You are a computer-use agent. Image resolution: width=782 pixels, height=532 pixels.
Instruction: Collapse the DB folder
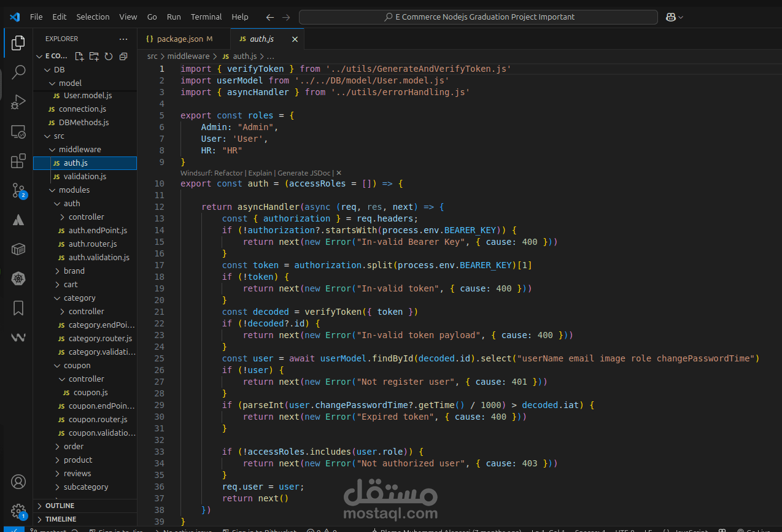click(x=85, y=69)
